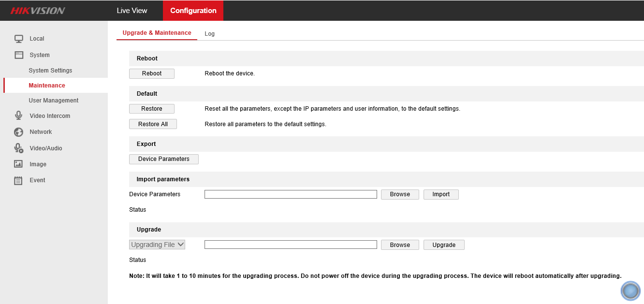Click the Restore All button
The height and width of the screenshot is (304, 644).
(153, 124)
